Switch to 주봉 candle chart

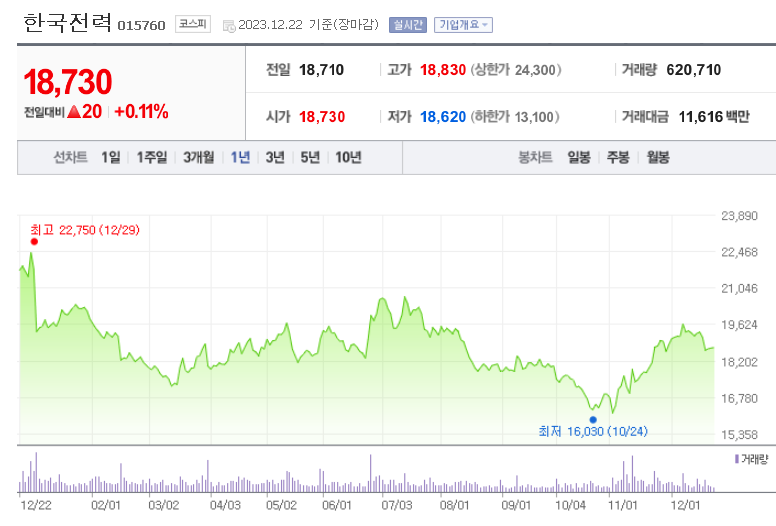[618, 157]
